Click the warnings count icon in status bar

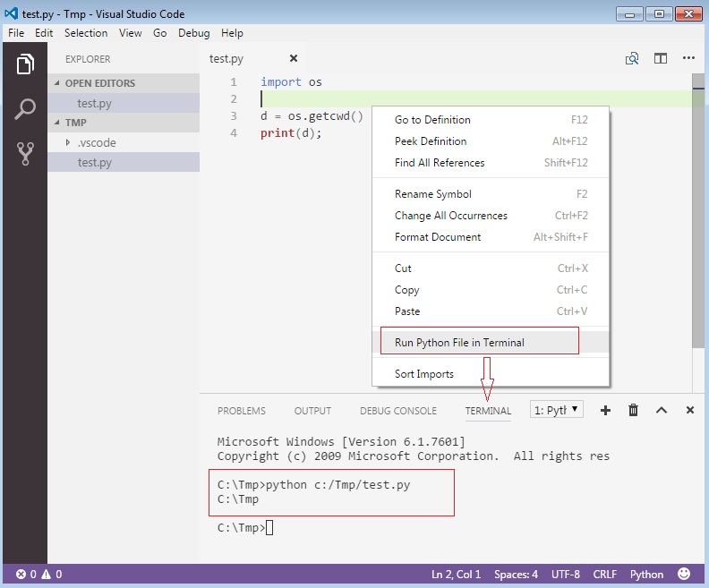47,574
